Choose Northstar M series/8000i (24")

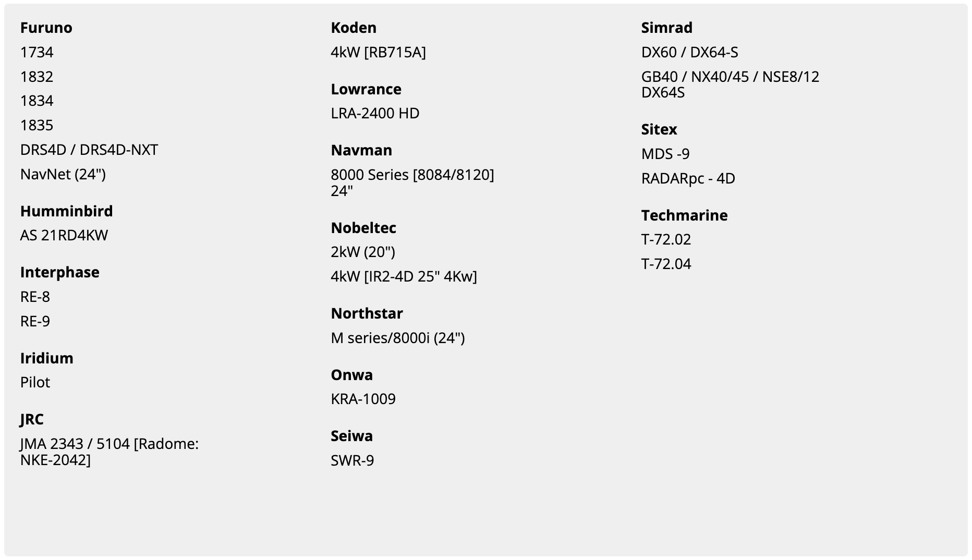pyautogui.click(x=397, y=338)
